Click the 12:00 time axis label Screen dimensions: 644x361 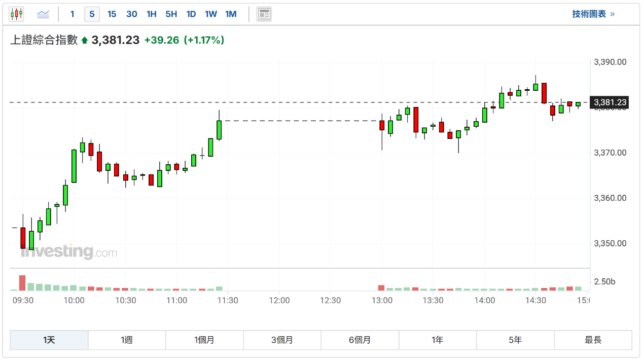click(279, 300)
